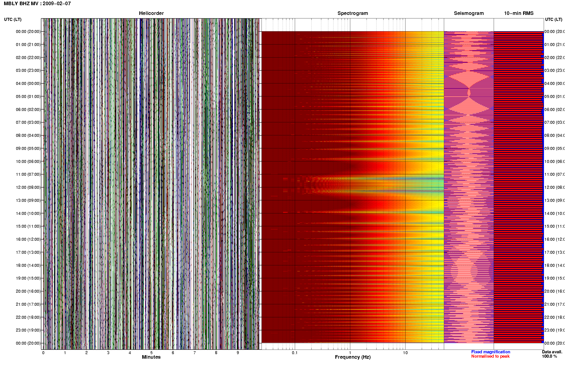Click the '04:00 (00:00)' left time label
This screenshot has width=588, height=368.
pos(28,83)
